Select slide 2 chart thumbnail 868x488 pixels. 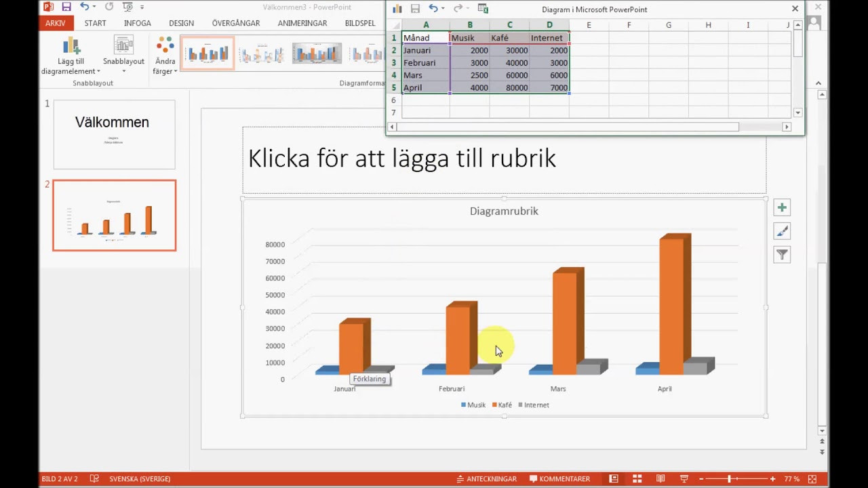114,215
